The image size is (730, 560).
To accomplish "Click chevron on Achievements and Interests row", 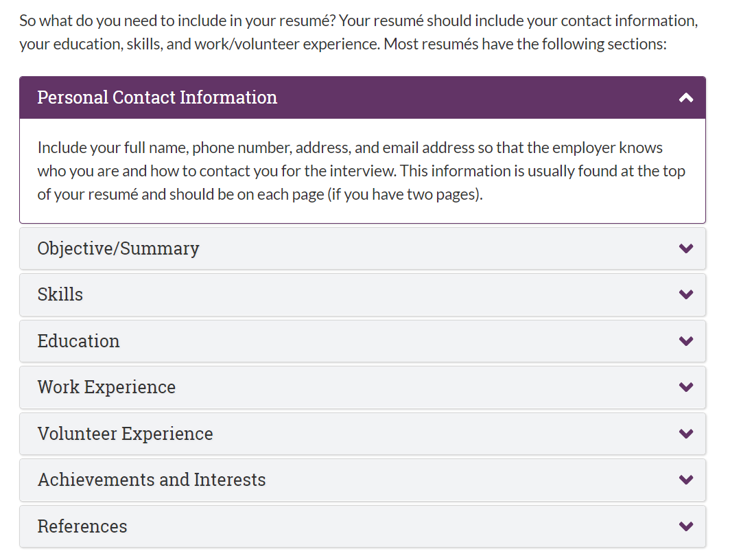I will coord(686,480).
